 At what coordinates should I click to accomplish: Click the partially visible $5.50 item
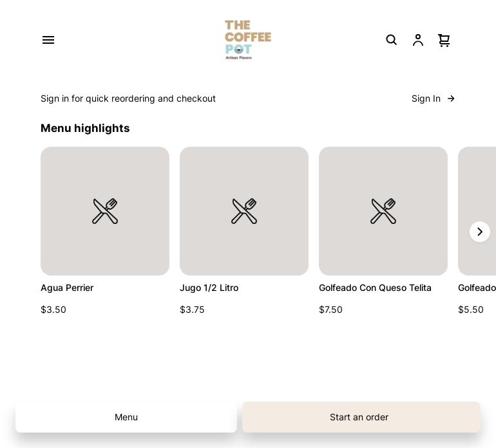click(x=471, y=310)
